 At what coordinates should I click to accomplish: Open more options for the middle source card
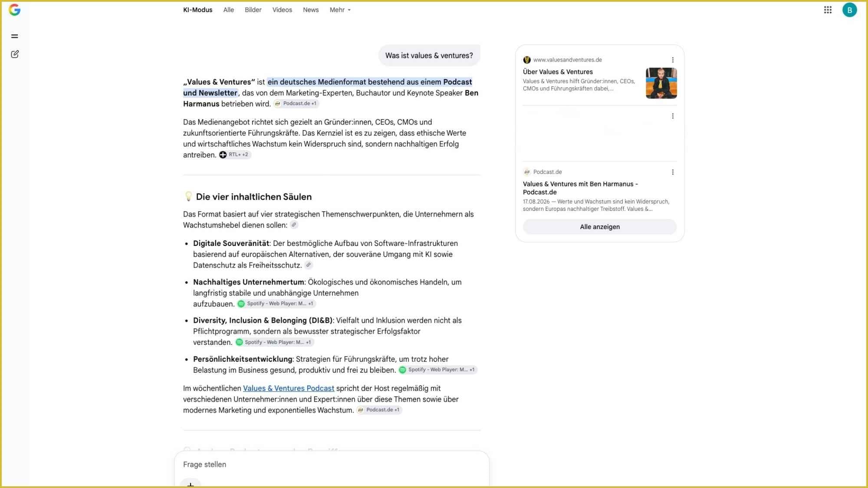[673, 116]
